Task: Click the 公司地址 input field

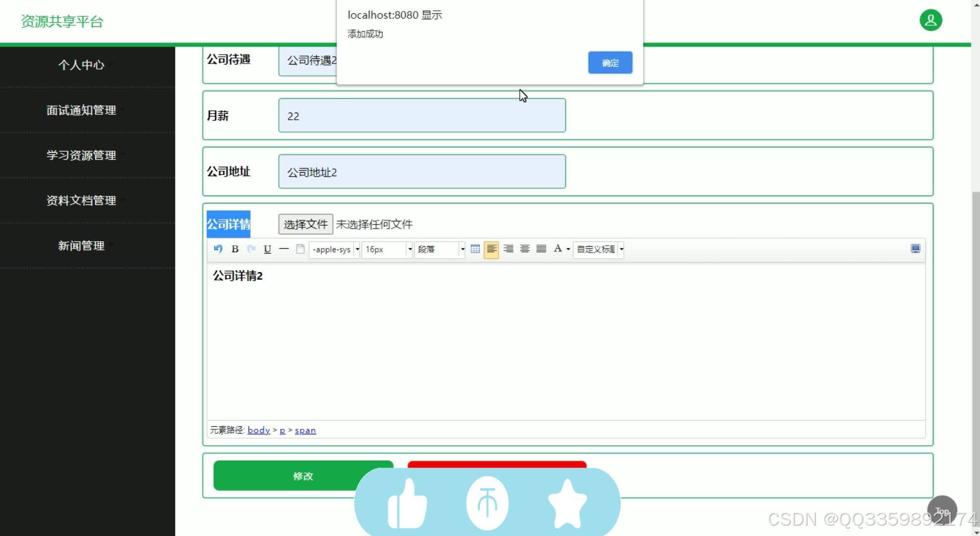Action: point(422,171)
